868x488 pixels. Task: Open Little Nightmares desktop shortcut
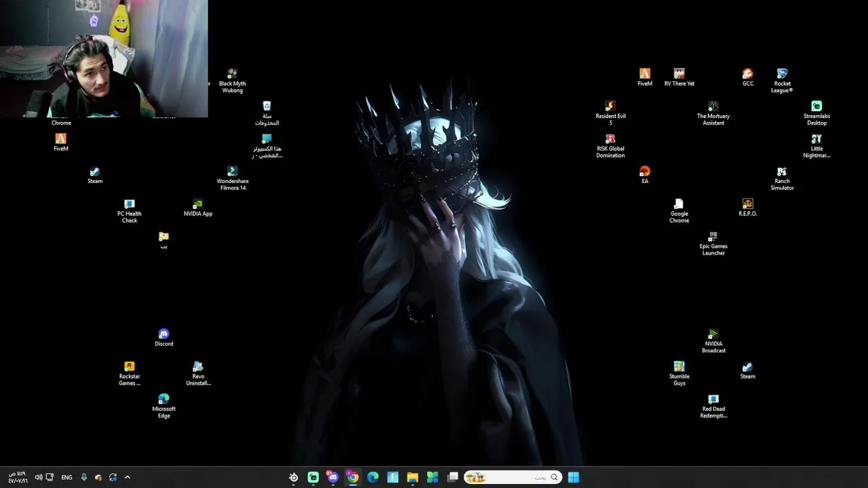[816, 146]
